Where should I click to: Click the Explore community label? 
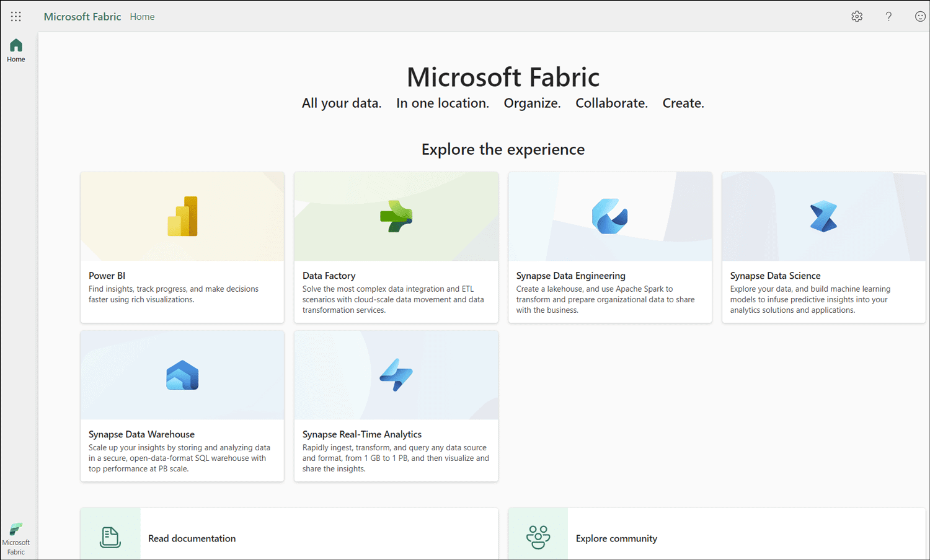(616, 538)
